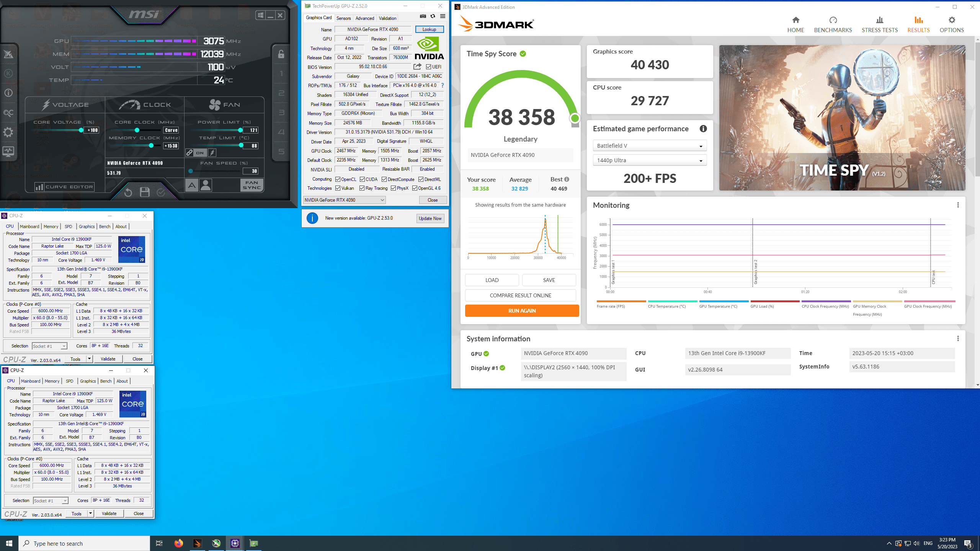Enable automatic fan mode A icon
The height and width of the screenshot is (551, 980).
click(192, 186)
